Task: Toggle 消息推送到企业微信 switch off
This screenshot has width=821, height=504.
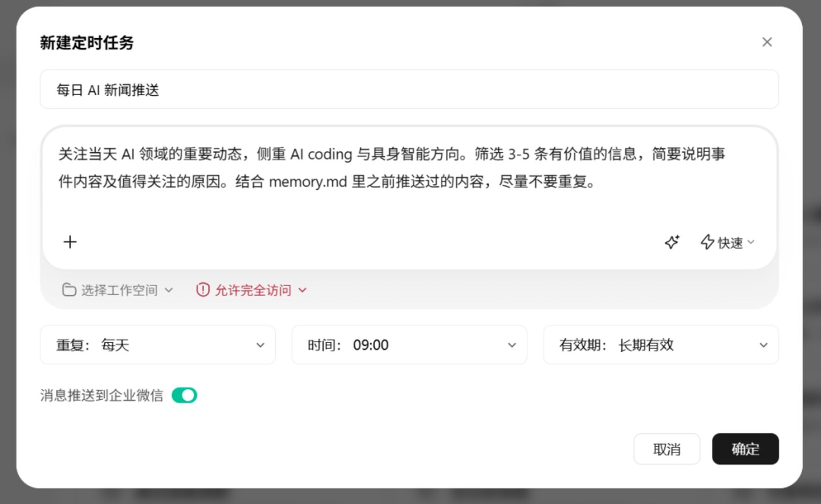Action: tap(184, 395)
